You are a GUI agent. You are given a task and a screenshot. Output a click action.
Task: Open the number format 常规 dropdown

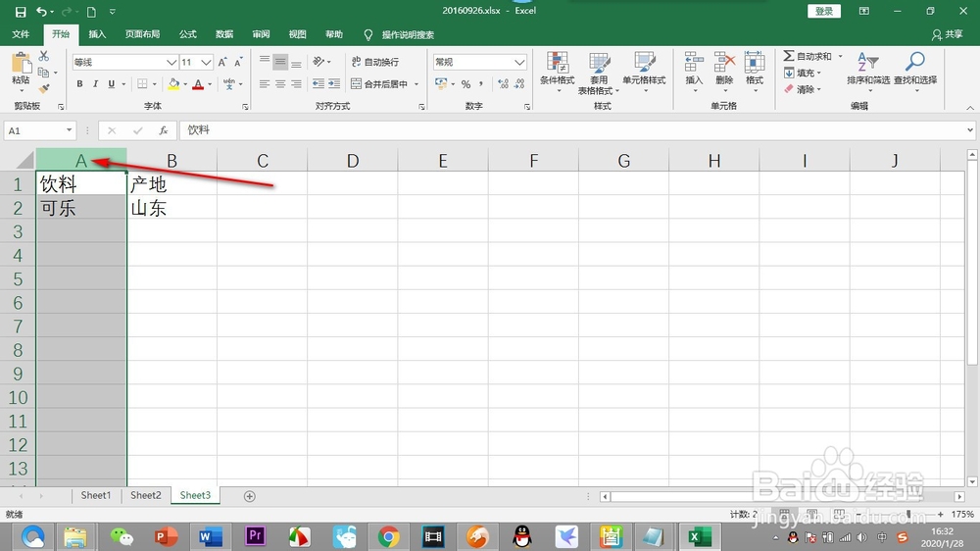point(519,62)
